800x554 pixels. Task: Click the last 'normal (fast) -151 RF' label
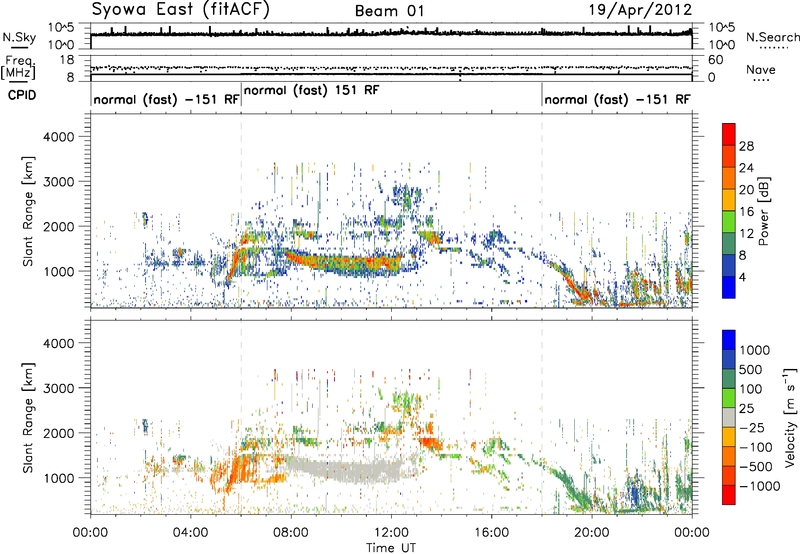617,99
